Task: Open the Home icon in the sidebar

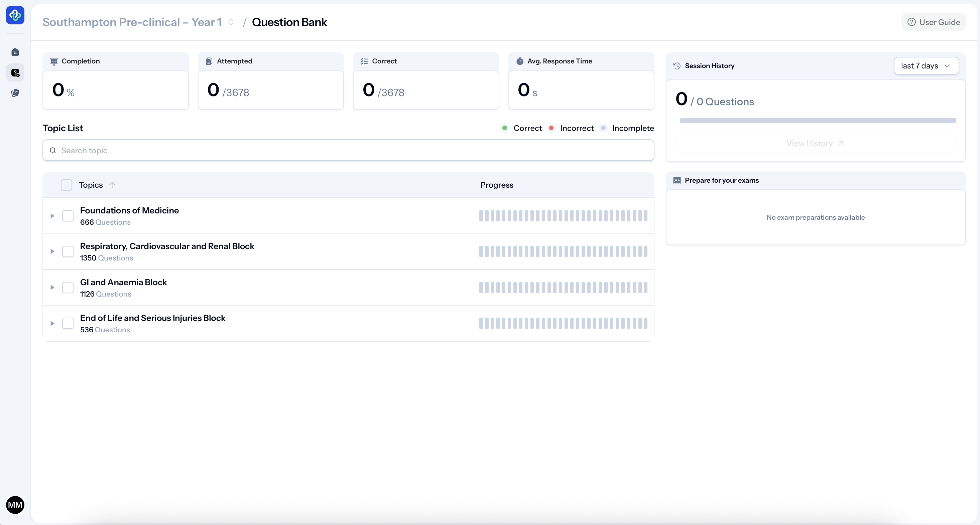Action: [x=15, y=52]
